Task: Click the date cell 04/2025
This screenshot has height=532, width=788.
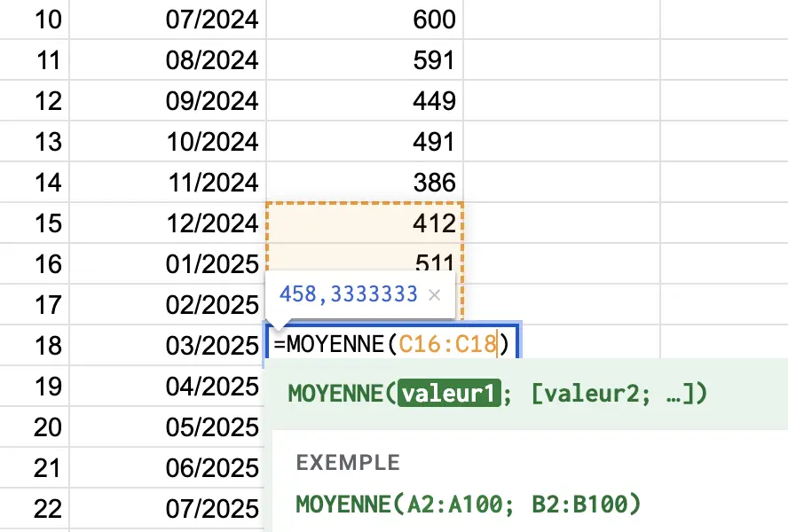Action: click(x=168, y=386)
